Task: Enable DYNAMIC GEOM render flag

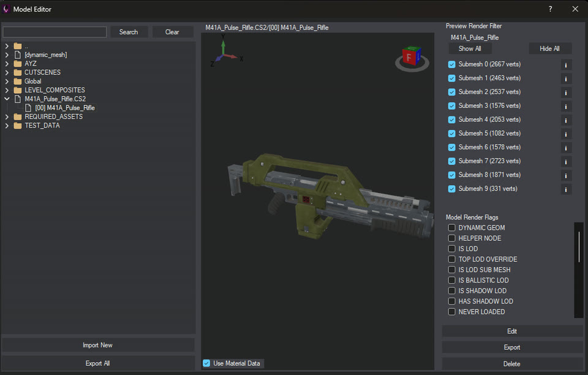Action: pyautogui.click(x=452, y=227)
